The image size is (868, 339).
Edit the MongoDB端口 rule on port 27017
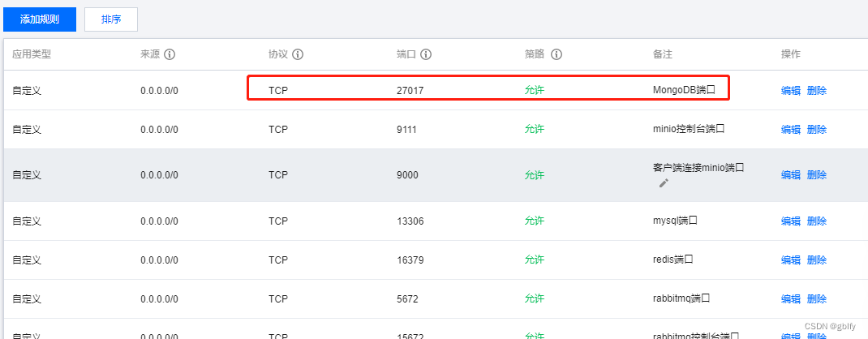(x=790, y=91)
